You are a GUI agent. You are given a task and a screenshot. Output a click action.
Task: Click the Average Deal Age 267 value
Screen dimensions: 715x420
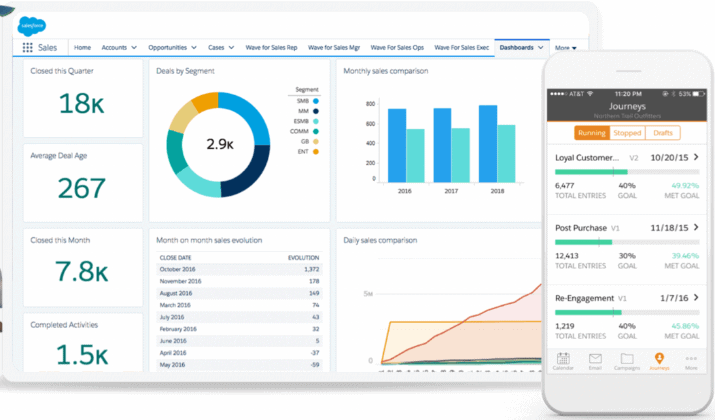click(x=82, y=188)
